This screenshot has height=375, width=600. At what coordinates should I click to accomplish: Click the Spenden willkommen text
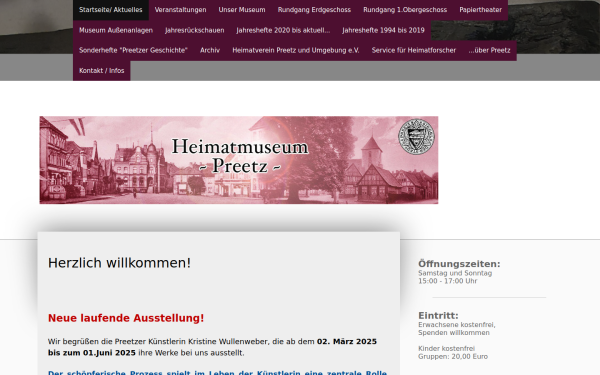tap(454, 333)
